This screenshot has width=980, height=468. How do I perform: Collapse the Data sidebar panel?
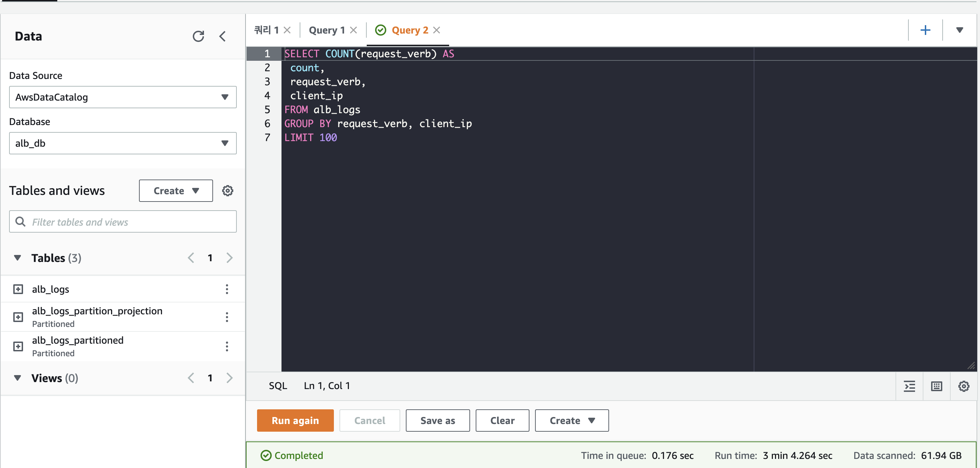222,36
